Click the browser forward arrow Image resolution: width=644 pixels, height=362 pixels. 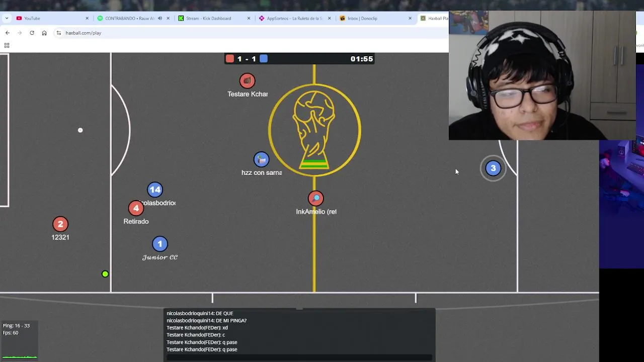click(20, 33)
